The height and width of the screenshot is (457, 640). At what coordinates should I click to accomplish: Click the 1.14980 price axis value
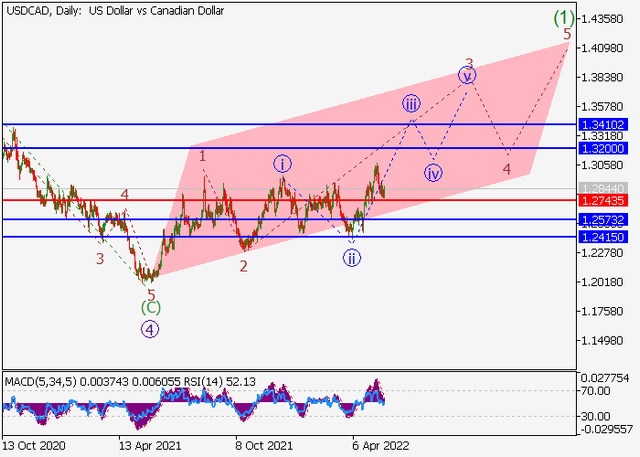(x=603, y=341)
